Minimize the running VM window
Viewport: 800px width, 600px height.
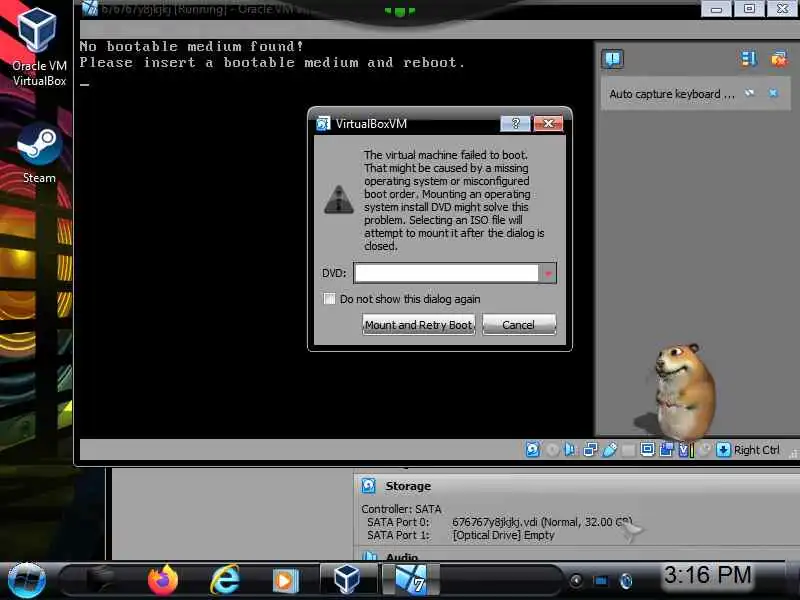pos(716,8)
